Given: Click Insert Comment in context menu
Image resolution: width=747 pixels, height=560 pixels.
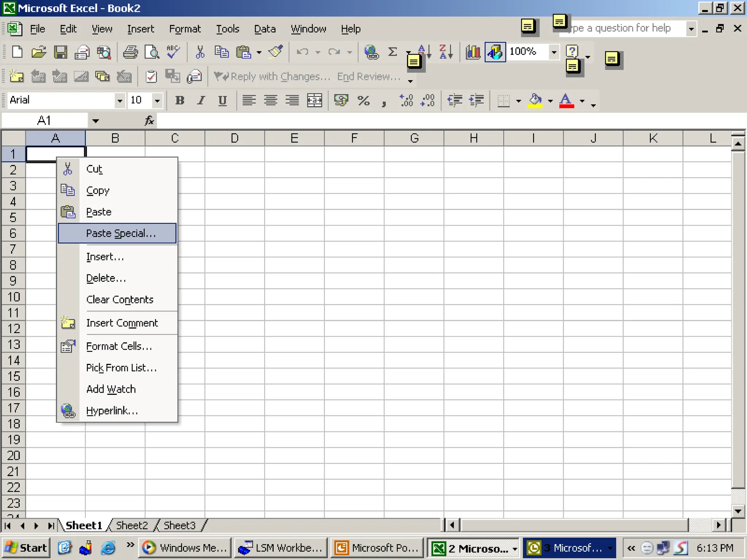Looking at the screenshot, I should pyautogui.click(x=122, y=323).
